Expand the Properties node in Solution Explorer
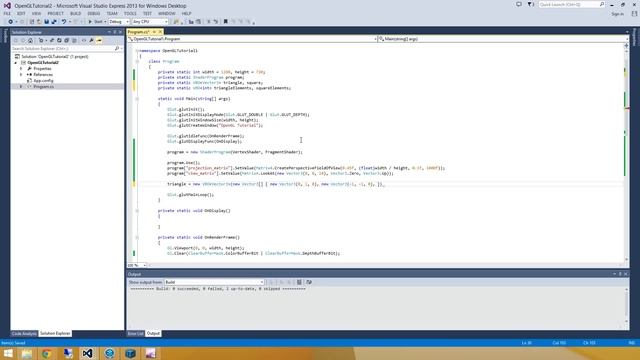640x360 pixels. 21,69
